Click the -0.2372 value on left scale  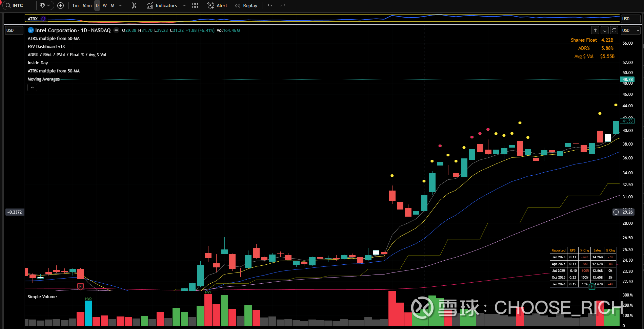tap(15, 212)
